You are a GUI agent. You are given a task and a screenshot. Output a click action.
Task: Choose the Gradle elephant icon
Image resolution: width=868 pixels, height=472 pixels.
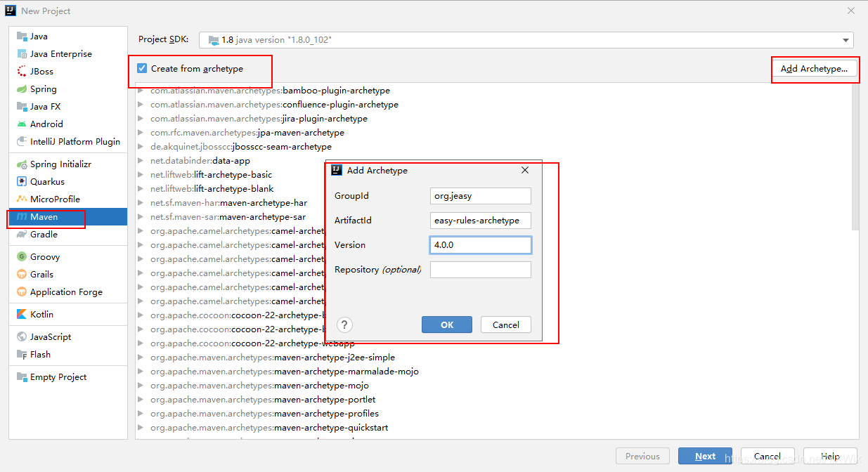tap(22, 235)
